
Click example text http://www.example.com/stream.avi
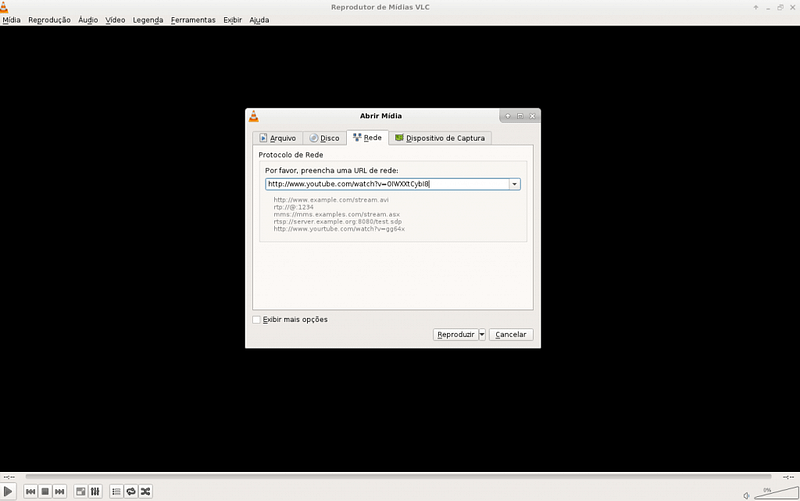pyautogui.click(x=331, y=200)
